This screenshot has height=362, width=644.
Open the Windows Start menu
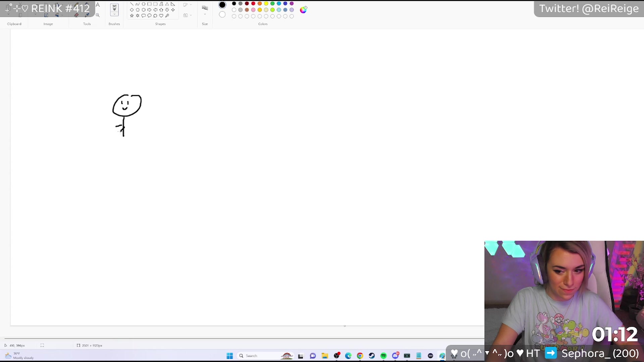point(230,356)
